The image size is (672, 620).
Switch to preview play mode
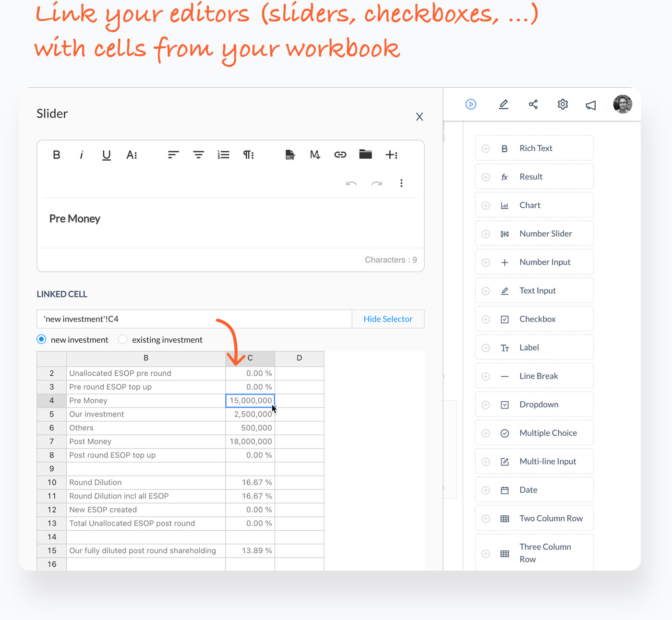pyautogui.click(x=471, y=104)
